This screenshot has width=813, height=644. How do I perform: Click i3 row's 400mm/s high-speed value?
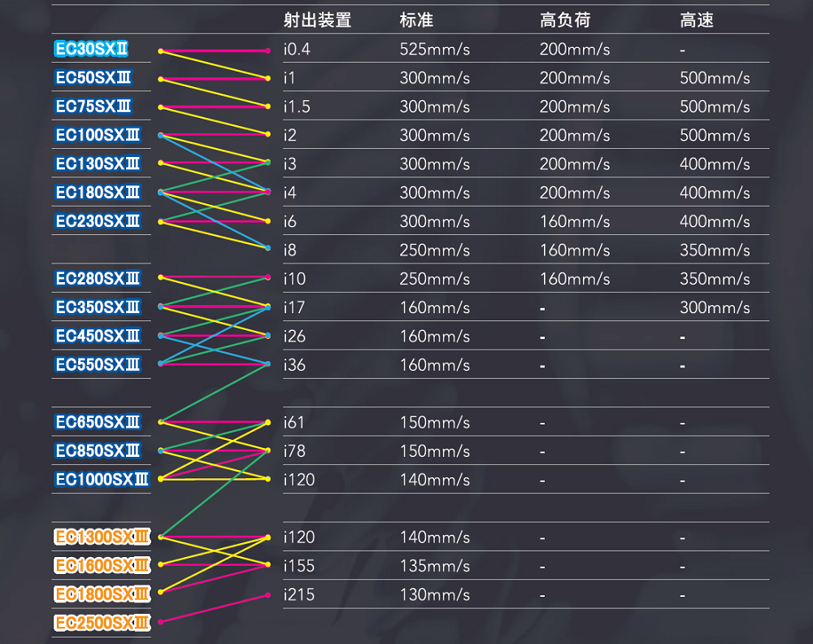click(715, 164)
